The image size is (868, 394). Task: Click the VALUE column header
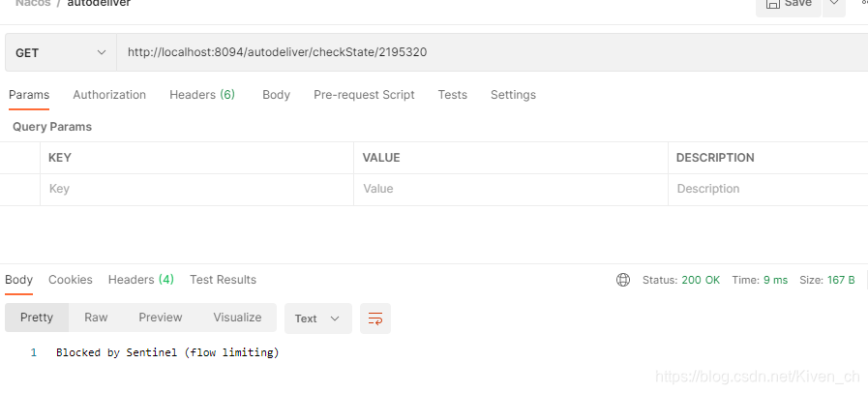(x=381, y=158)
